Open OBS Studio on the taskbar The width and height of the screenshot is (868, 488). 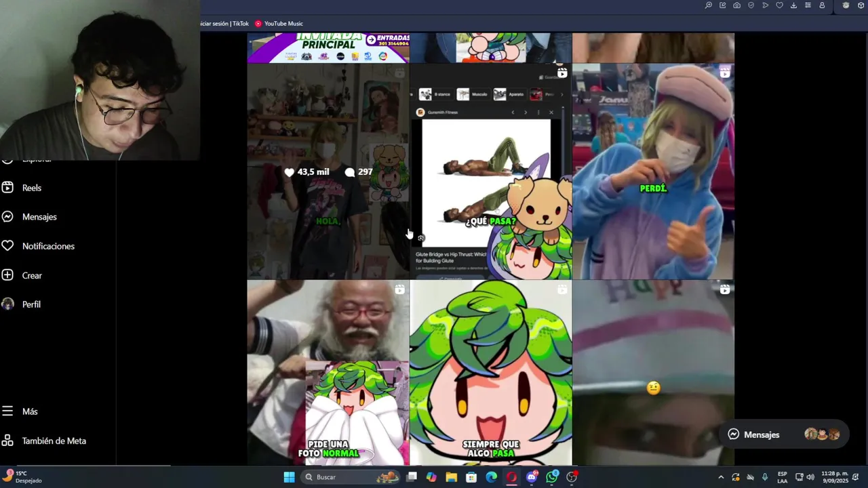[x=572, y=477]
